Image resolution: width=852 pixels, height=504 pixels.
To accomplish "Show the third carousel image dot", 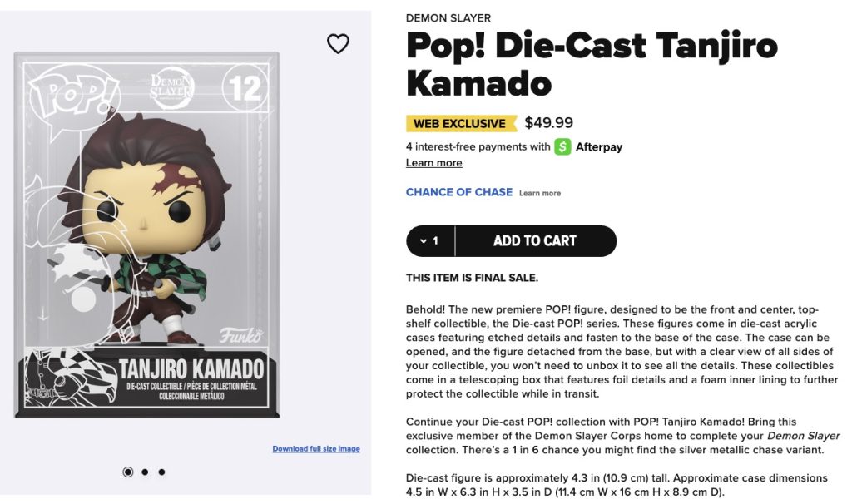I will tap(161, 472).
